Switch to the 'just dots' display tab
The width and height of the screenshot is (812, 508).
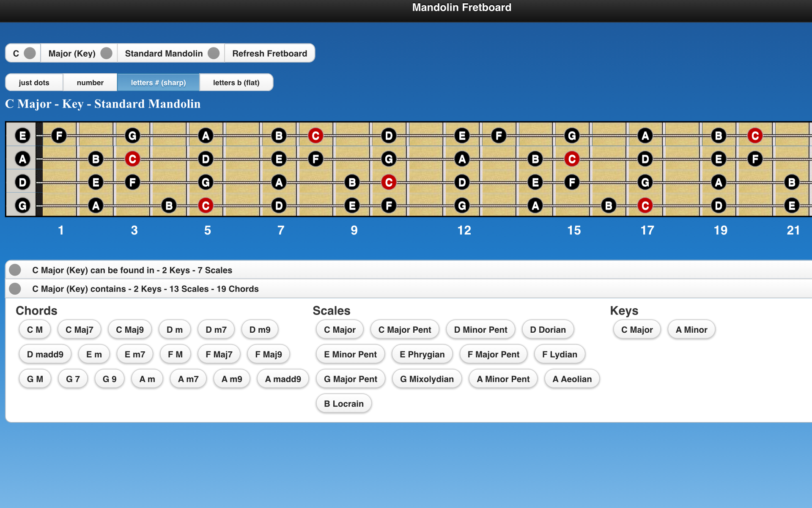point(34,82)
